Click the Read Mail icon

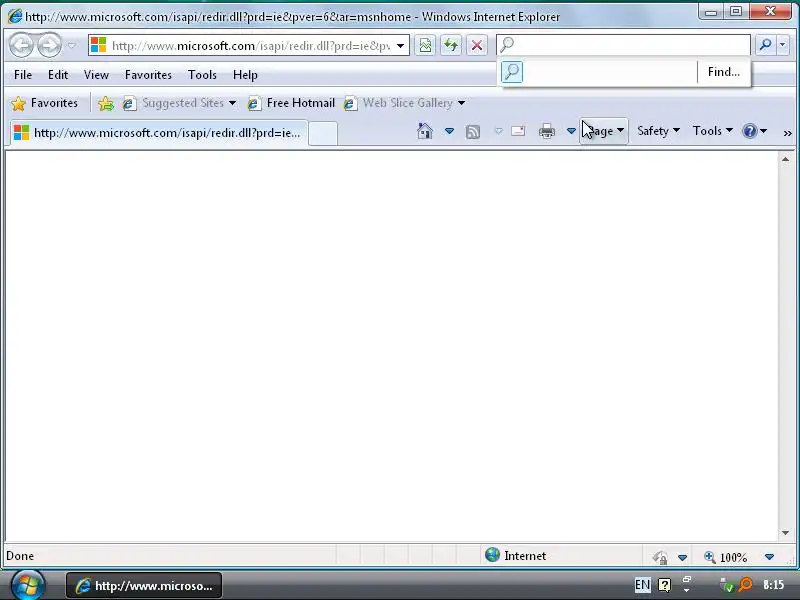click(518, 131)
